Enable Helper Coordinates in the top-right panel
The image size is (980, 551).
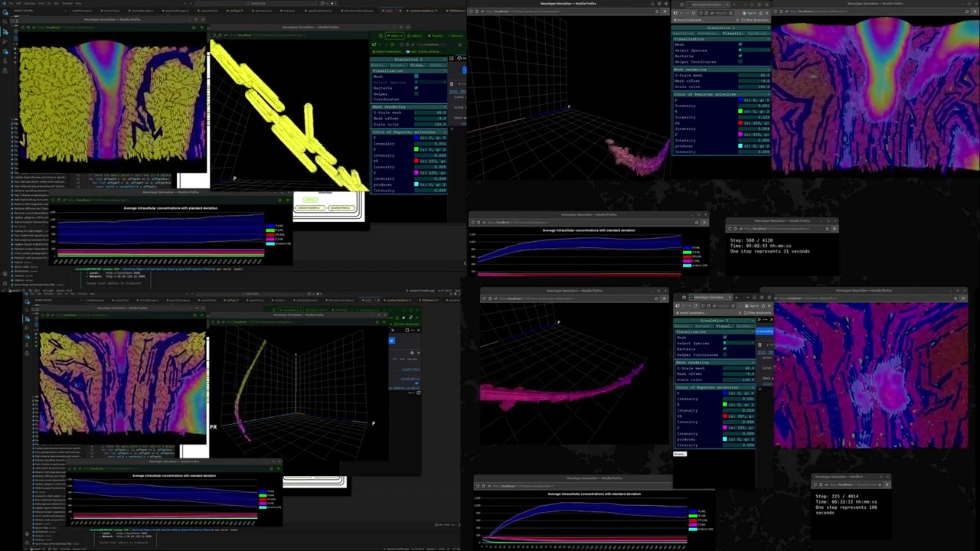740,61
